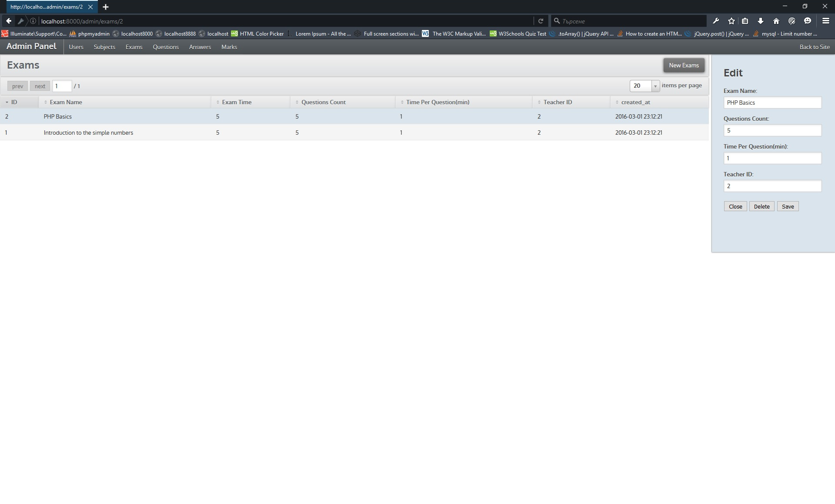Open the downloads arrow icon
This screenshot has width=835, height=504.
coord(761,21)
